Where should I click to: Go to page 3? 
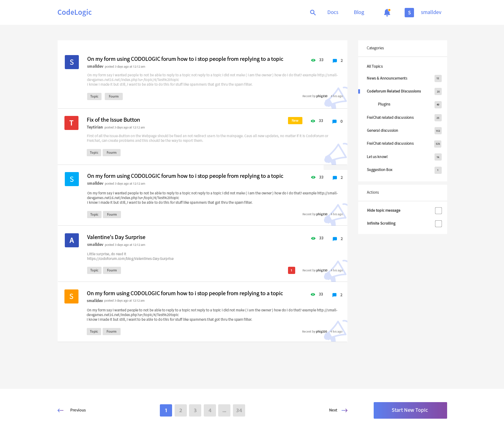point(195,410)
